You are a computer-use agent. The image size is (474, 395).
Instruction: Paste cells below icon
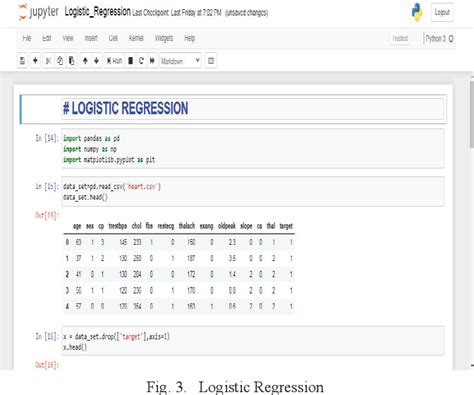[72, 61]
